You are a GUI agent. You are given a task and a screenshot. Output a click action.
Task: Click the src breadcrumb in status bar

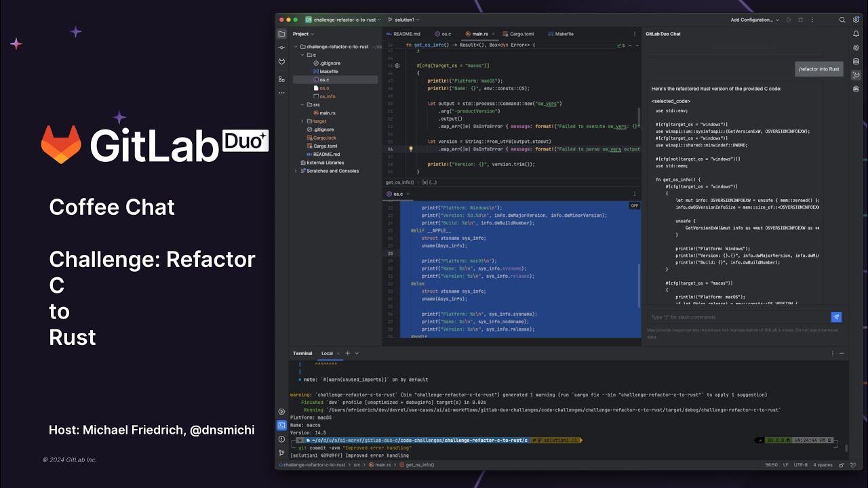point(356,465)
